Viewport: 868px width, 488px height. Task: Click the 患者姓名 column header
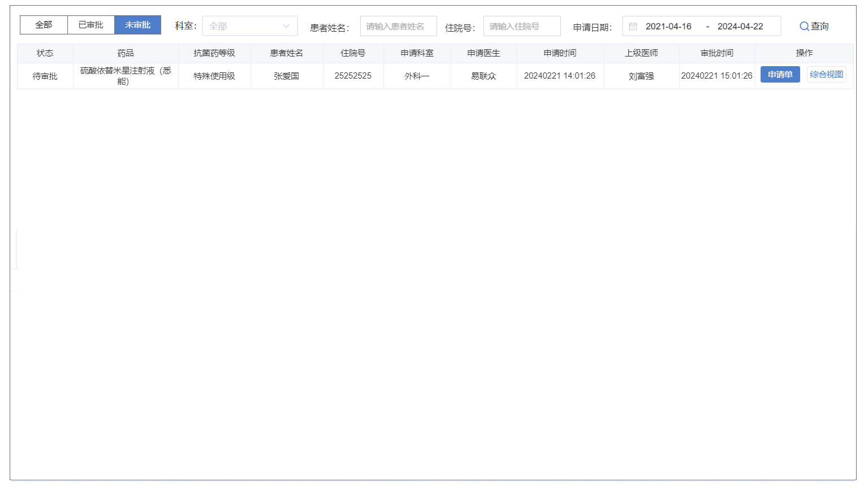tap(287, 53)
